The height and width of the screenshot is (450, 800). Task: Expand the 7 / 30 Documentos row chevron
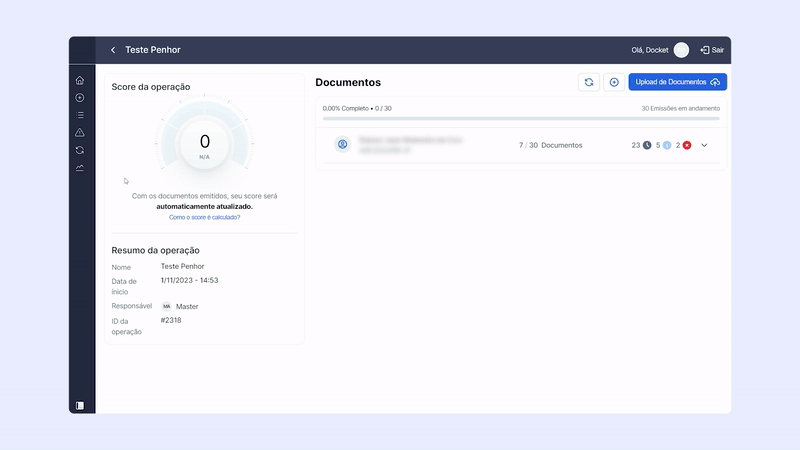(x=704, y=145)
